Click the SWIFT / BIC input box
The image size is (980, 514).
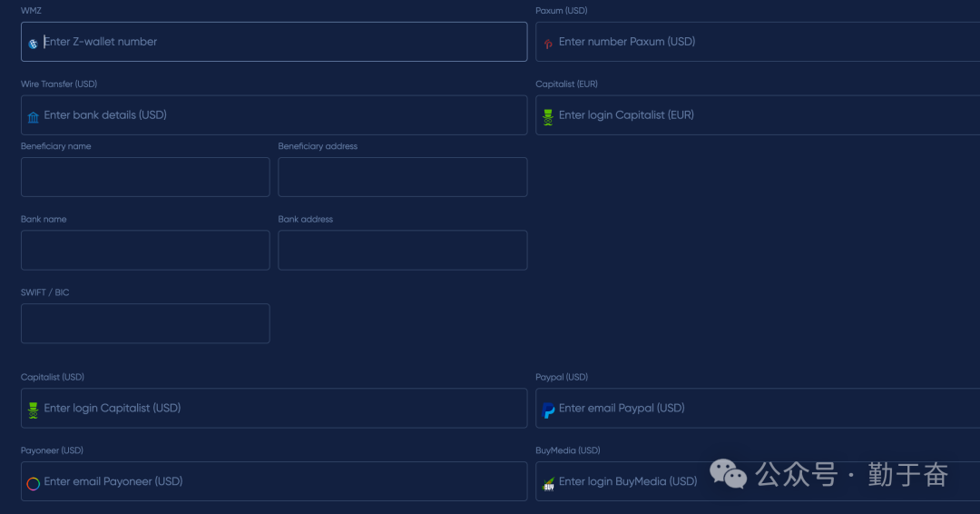pos(145,323)
